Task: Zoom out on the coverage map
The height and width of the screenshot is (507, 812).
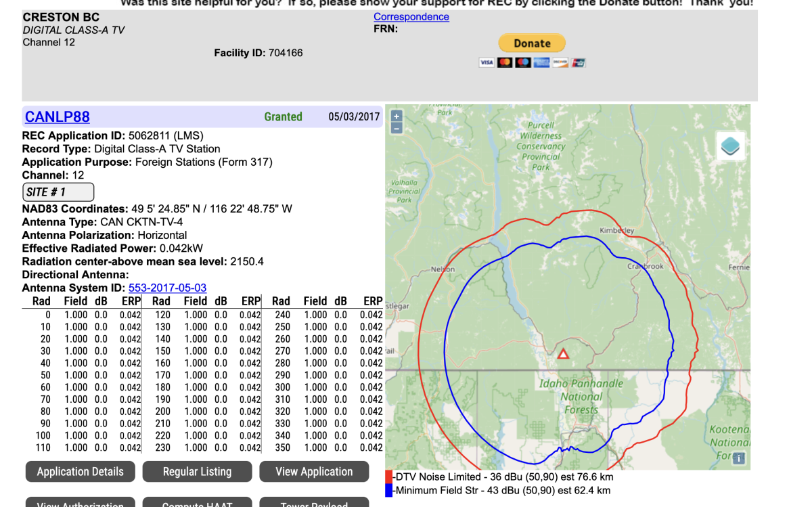Action: pyautogui.click(x=397, y=128)
